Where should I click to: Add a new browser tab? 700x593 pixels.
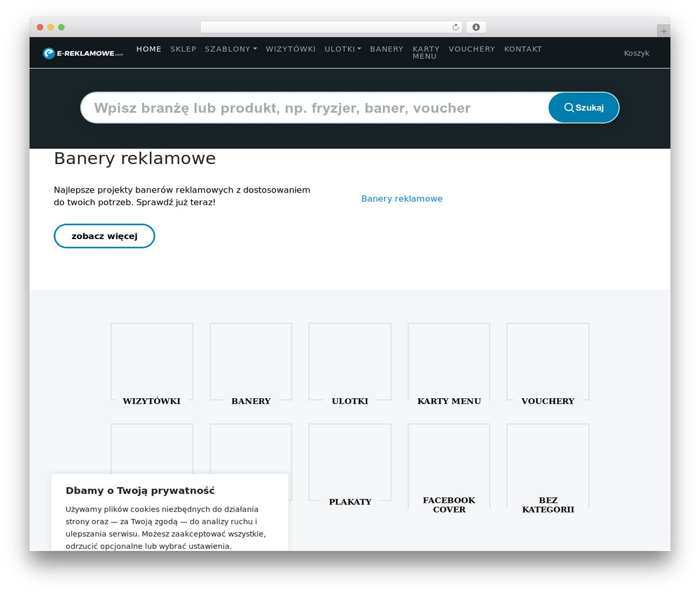click(x=663, y=31)
